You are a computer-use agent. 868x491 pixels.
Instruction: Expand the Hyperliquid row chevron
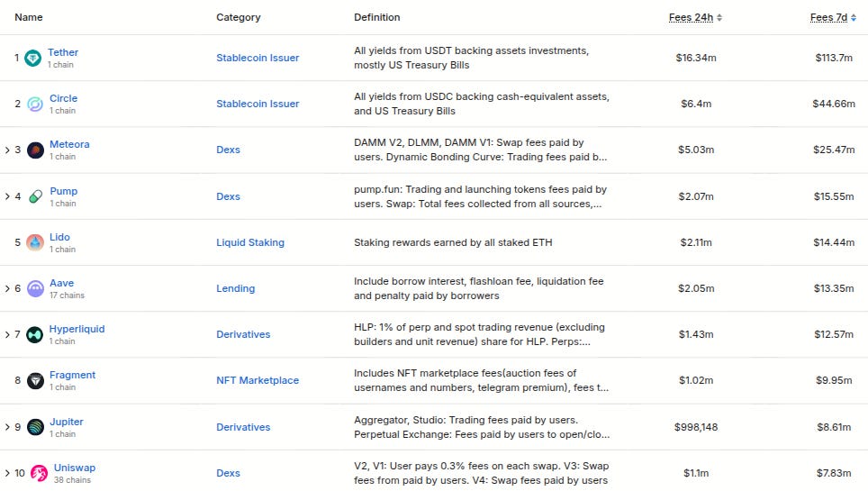[7, 334]
